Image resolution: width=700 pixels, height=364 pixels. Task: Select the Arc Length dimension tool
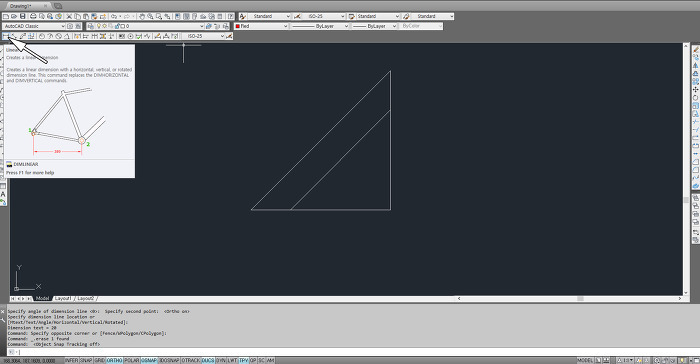coord(23,36)
